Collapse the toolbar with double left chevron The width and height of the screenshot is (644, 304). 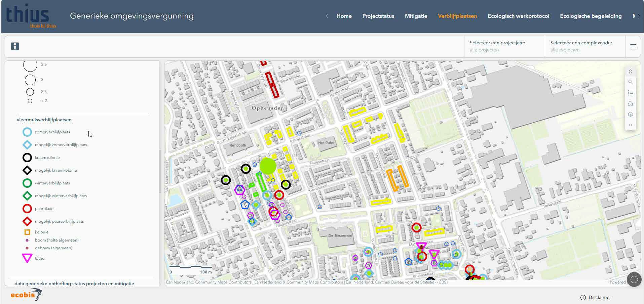point(630,125)
